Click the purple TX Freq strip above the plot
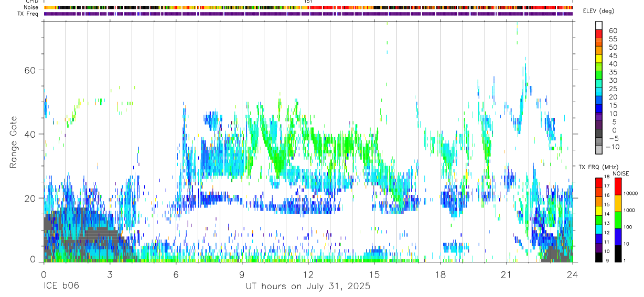Screen dimensions: 644x297 tap(308, 14)
